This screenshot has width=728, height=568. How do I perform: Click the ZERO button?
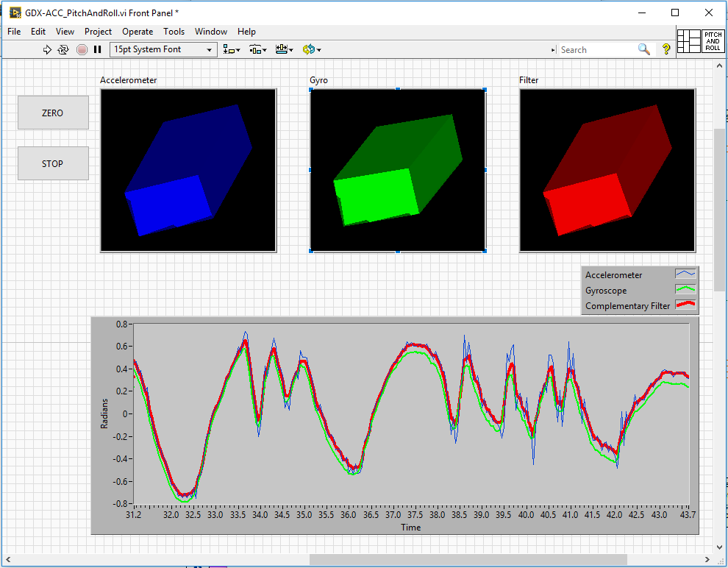pyautogui.click(x=53, y=113)
